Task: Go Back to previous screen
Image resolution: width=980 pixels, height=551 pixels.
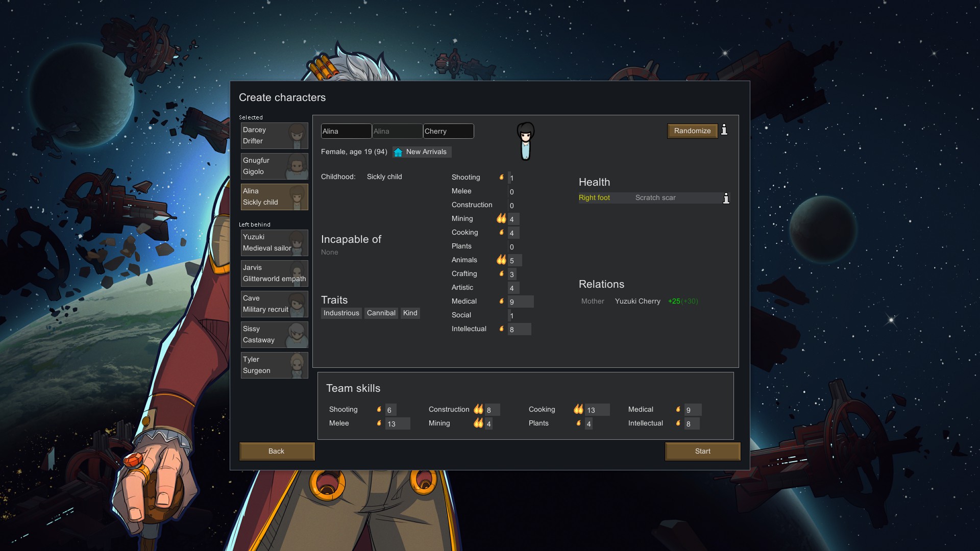Action: click(277, 452)
